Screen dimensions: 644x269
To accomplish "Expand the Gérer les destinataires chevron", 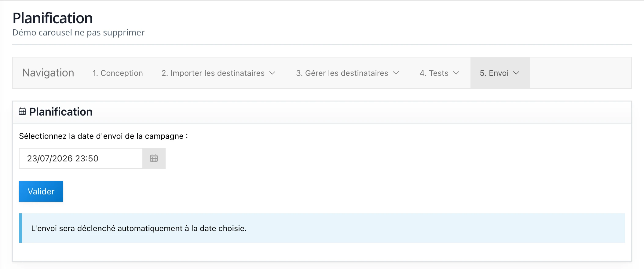I will 396,73.
